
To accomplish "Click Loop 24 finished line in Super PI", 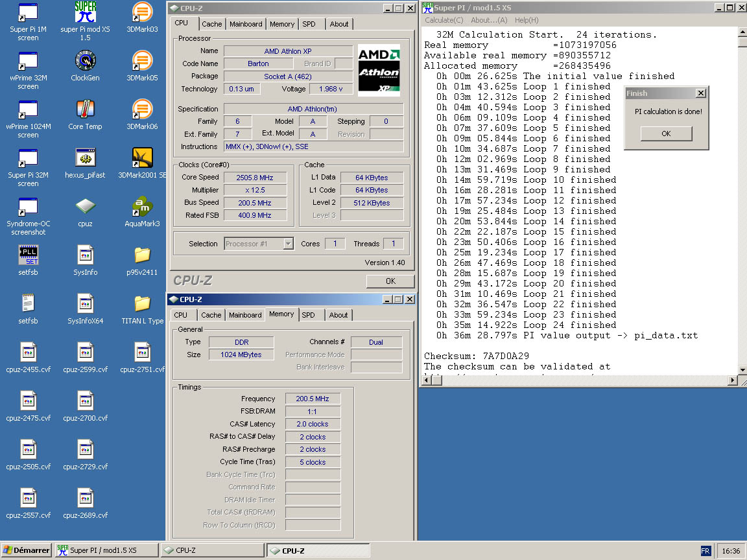I will click(526, 325).
